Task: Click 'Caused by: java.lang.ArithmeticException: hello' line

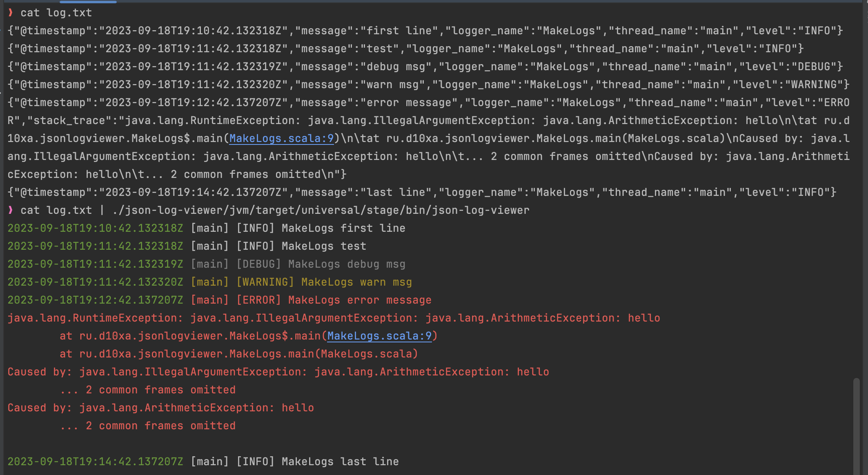Action: [x=160, y=408]
